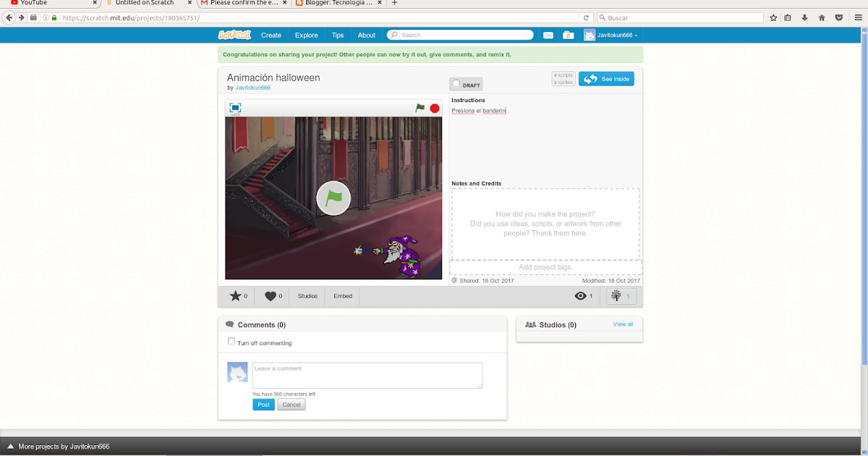Close the YouTube tab

[95, 3]
